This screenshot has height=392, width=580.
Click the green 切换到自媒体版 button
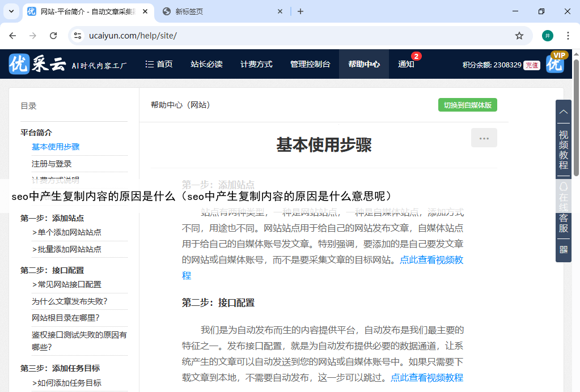click(x=467, y=105)
